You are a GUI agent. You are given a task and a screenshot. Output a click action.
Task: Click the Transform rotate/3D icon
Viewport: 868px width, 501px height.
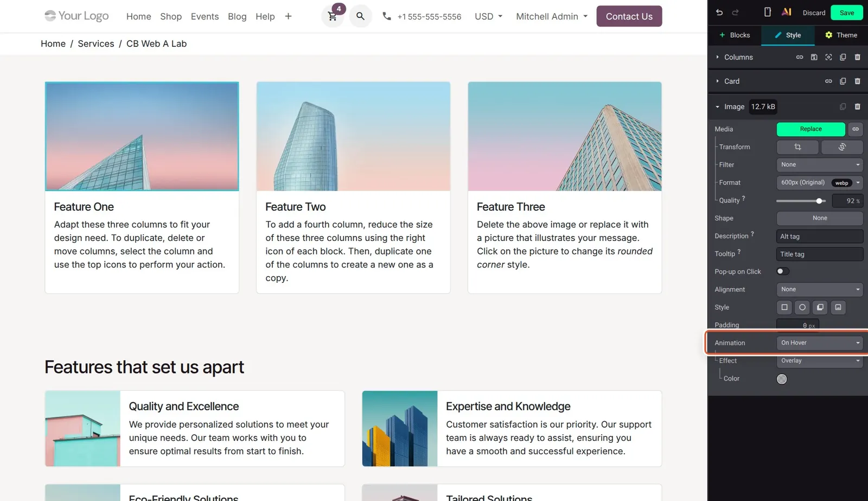point(842,147)
